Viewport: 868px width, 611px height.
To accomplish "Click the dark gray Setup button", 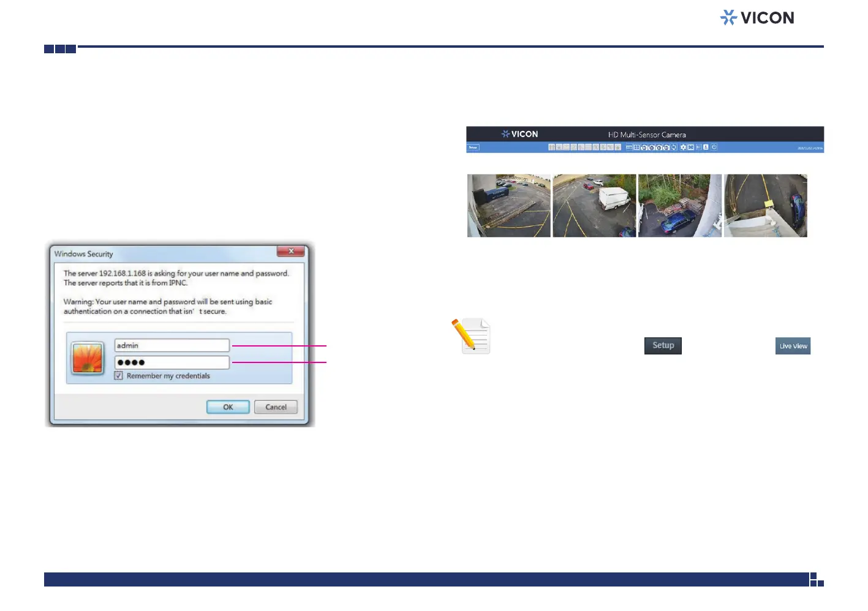I will click(663, 346).
